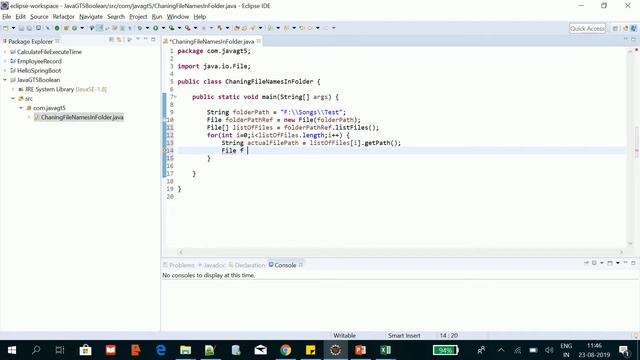Open the External Tools dropdown arrow
Screen dimensions: 640x360
(x=195, y=28)
